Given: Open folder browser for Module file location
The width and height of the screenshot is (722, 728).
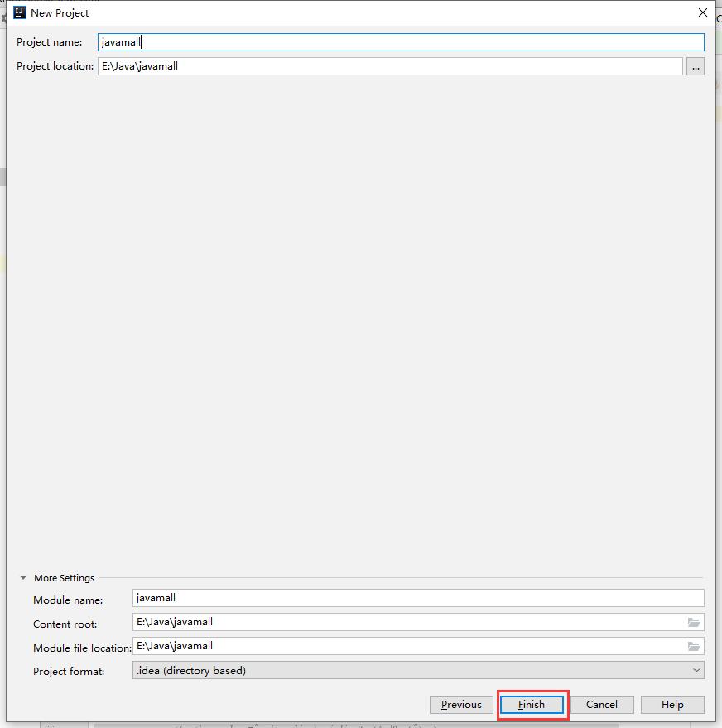Looking at the screenshot, I should tap(694, 646).
